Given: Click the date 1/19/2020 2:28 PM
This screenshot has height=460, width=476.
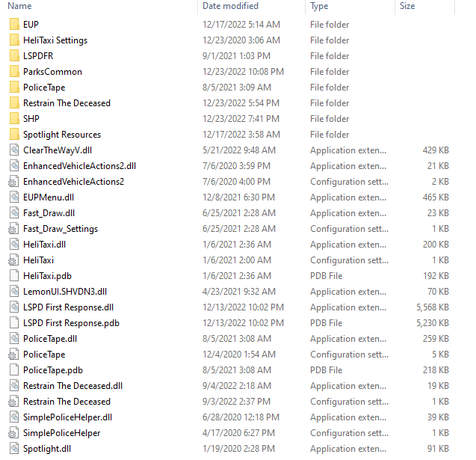Looking at the screenshot, I should pos(238,449).
